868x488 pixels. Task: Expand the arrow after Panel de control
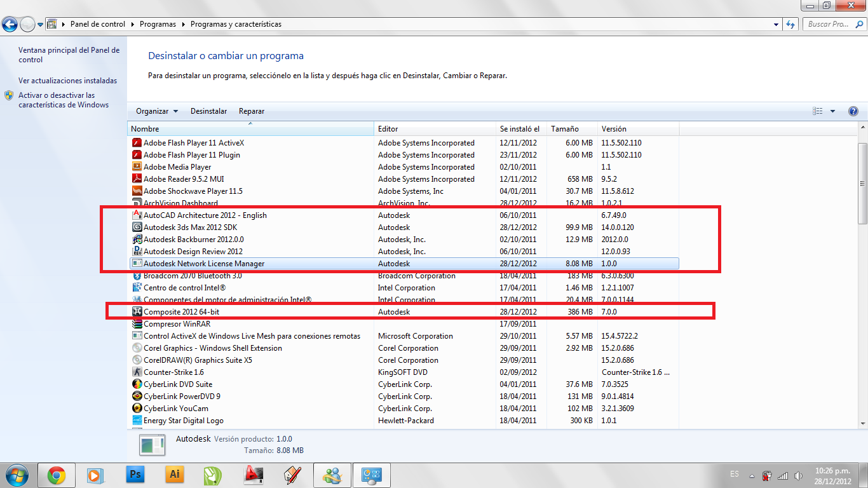tap(132, 24)
